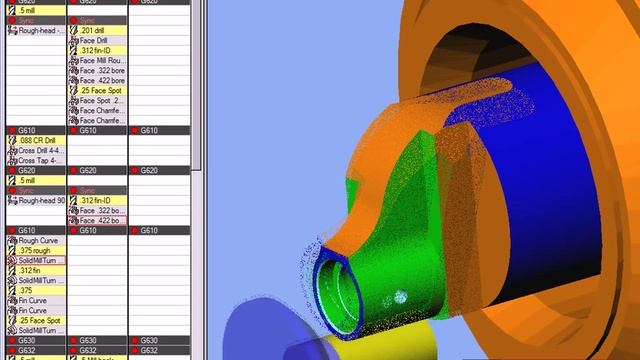Image resolution: width=640 pixels, height=360 pixels.
Task: Click the icon beside Face Mill Rou...
Action: (73, 60)
